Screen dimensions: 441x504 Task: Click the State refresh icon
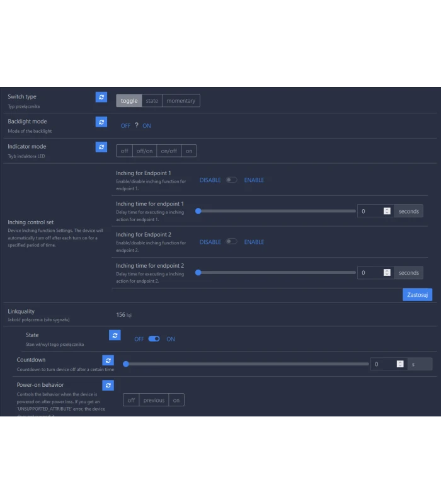point(115,335)
